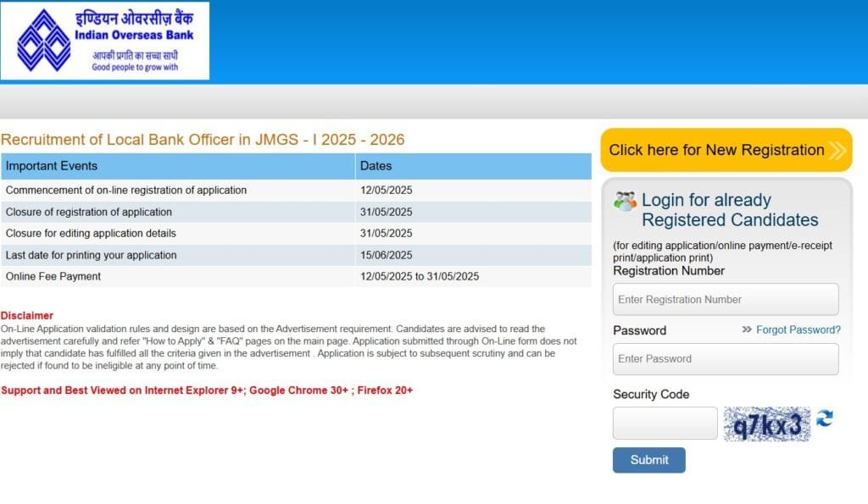Select the Dates column header
Image resolution: width=868 pixels, height=504 pixels.
pos(376,166)
